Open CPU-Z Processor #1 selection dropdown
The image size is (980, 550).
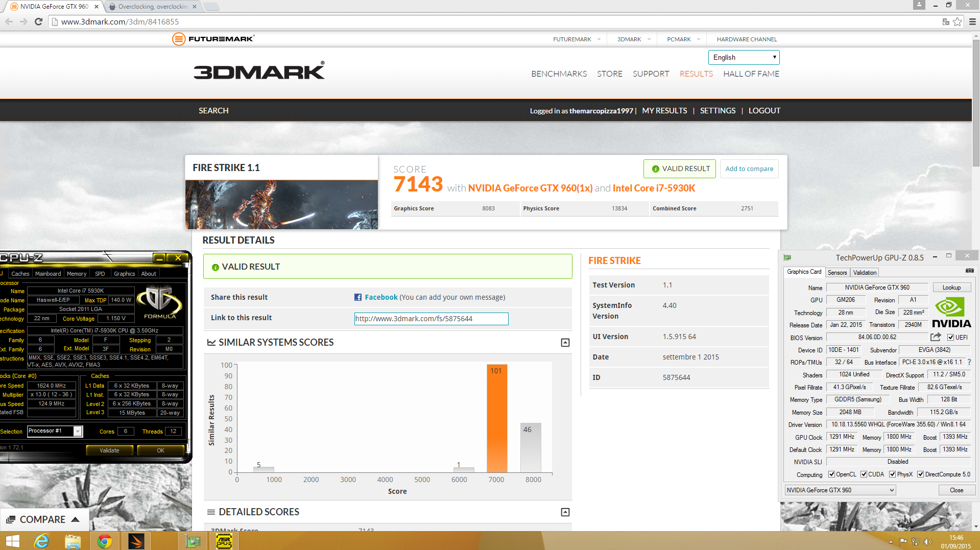click(x=55, y=431)
